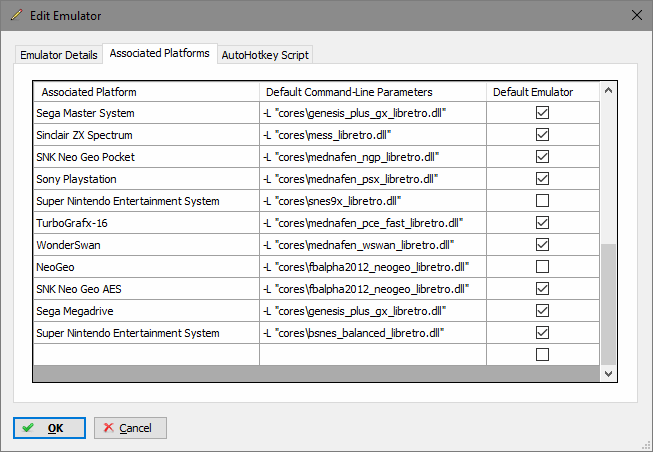Click the mednafen_psx_libretro.dll parameters cell

point(373,179)
